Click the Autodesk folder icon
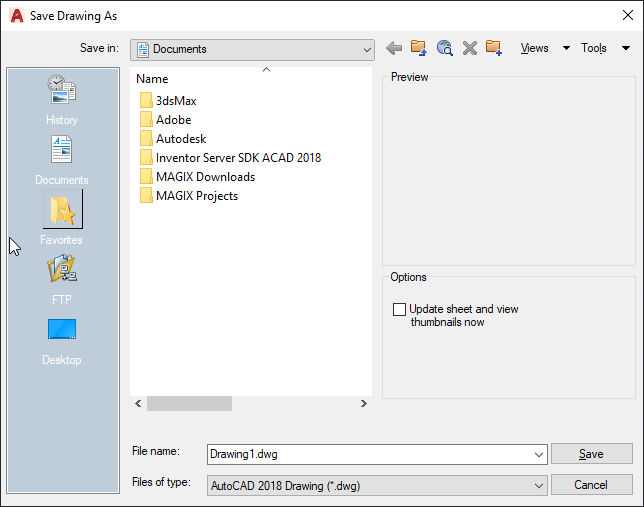The height and width of the screenshot is (507, 644). [146, 138]
